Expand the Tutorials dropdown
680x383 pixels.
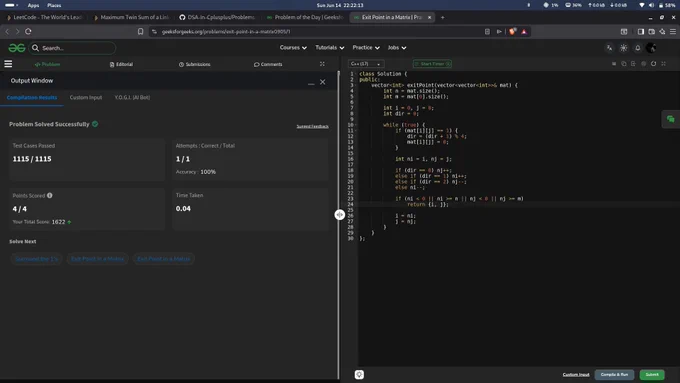[x=330, y=48]
